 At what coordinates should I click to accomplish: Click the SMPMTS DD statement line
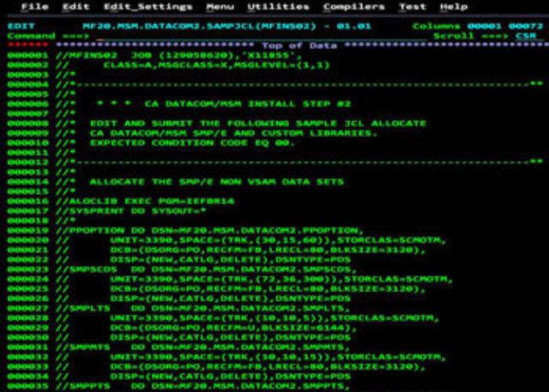tap(202, 347)
